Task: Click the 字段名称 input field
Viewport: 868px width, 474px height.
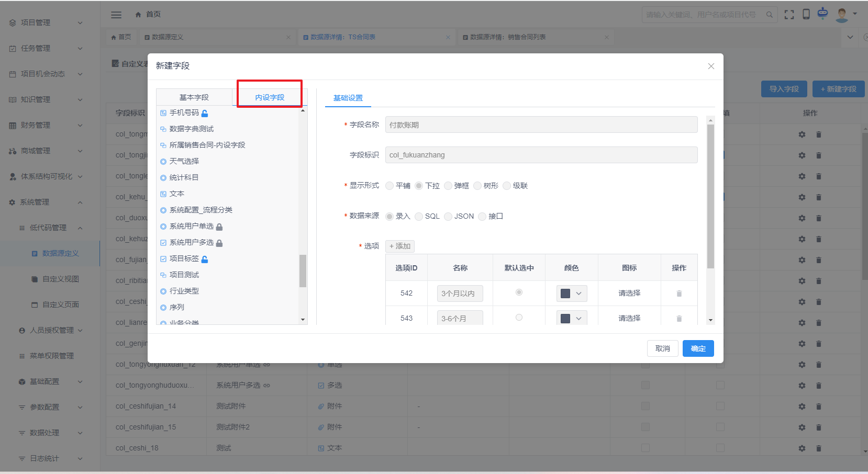Action: point(541,125)
